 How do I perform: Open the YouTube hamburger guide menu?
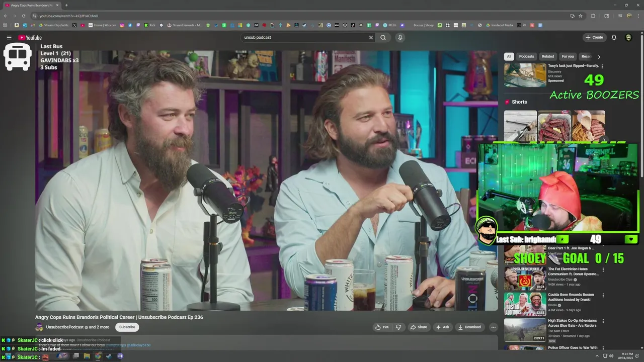(9, 38)
